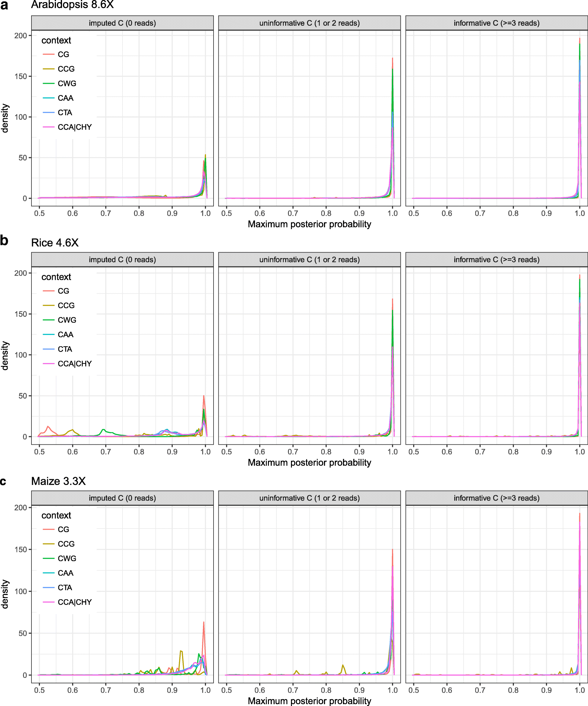Pick the blue CTA line key in Rice legend

click(x=49, y=349)
